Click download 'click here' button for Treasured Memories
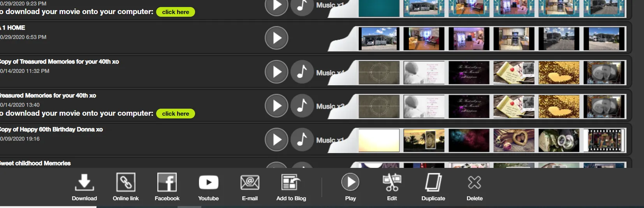This screenshot has width=644, height=208. (x=176, y=114)
